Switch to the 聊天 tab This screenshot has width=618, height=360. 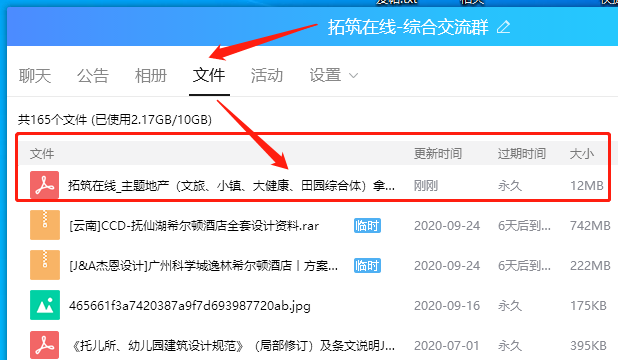(x=35, y=75)
